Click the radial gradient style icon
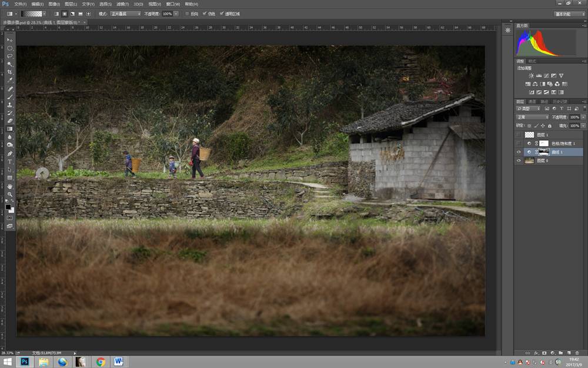 (65, 14)
